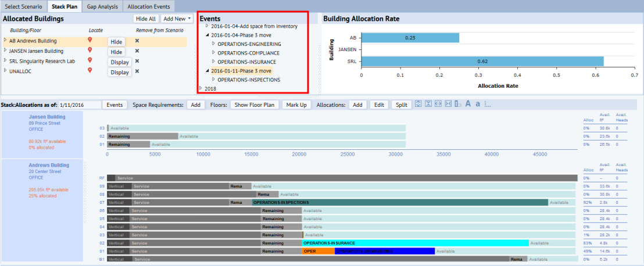Expand OPERATIONS-INSURANCE event node
This screenshot has height=266, width=644.
click(x=213, y=62)
